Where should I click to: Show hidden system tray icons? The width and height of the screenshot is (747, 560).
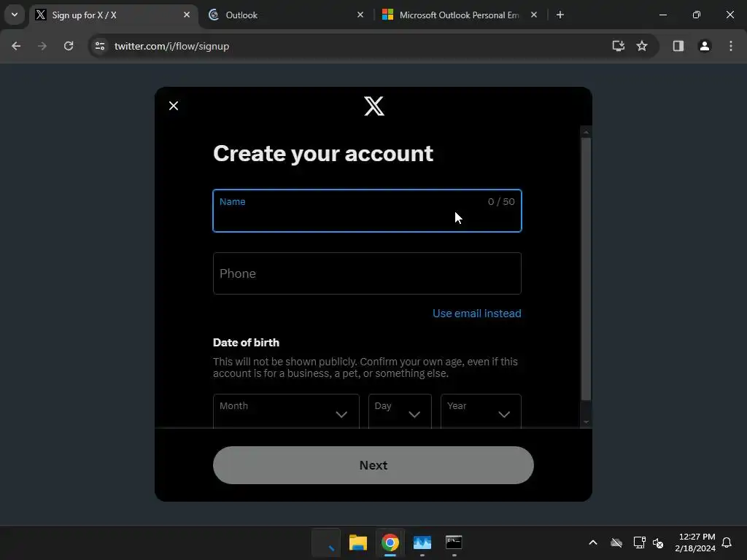tap(593, 542)
